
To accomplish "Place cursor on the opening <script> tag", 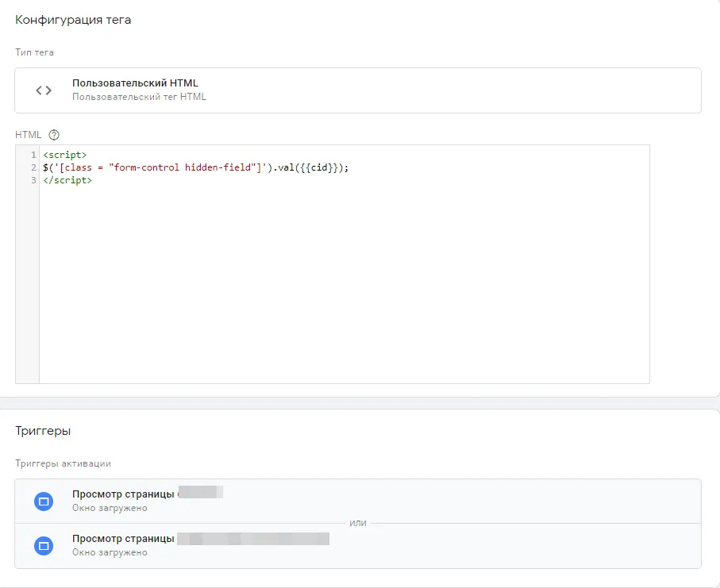I will [65, 155].
